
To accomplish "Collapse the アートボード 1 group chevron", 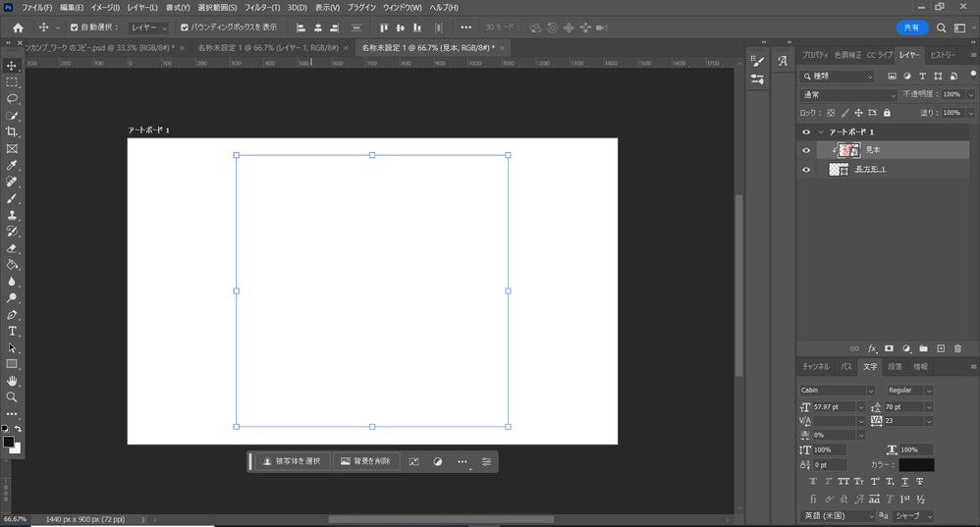I will coord(821,132).
